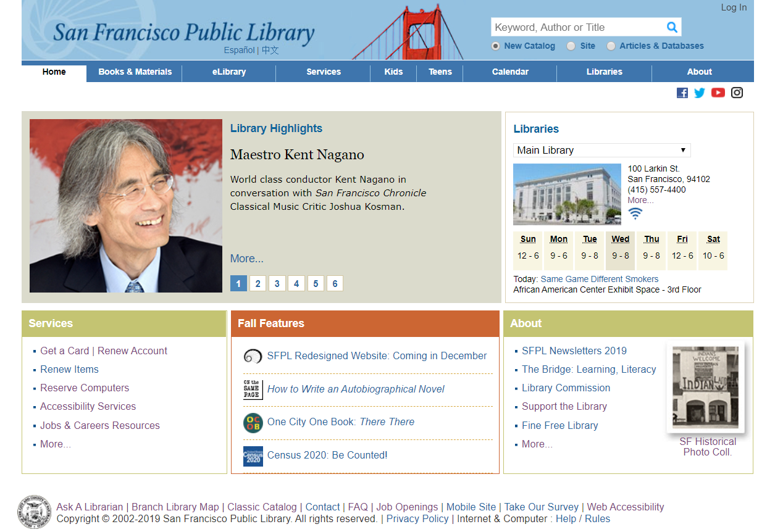Open the Fine Free Library link
This screenshot has width=775, height=532.
560,425
